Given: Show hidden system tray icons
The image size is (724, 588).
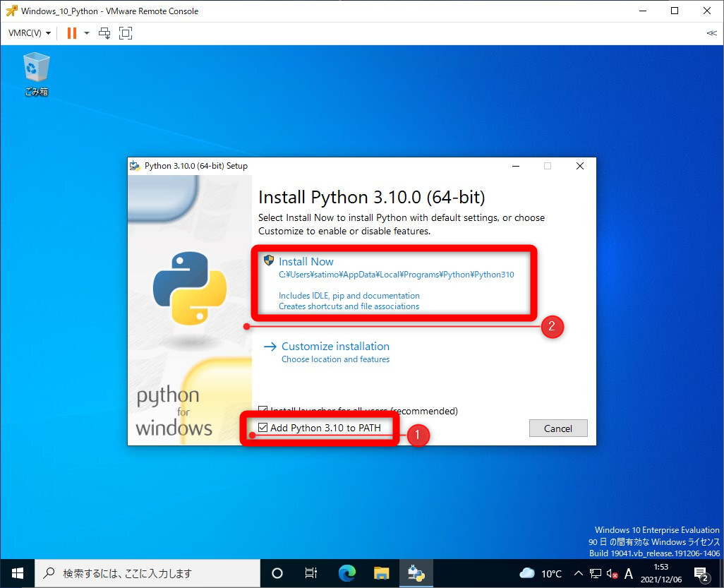Looking at the screenshot, I should (x=578, y=573).
